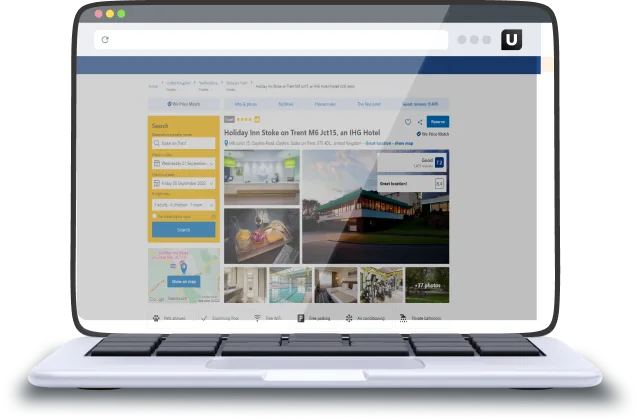Switch to the Facilities tab
642x420 pixels.
[285, 103]
